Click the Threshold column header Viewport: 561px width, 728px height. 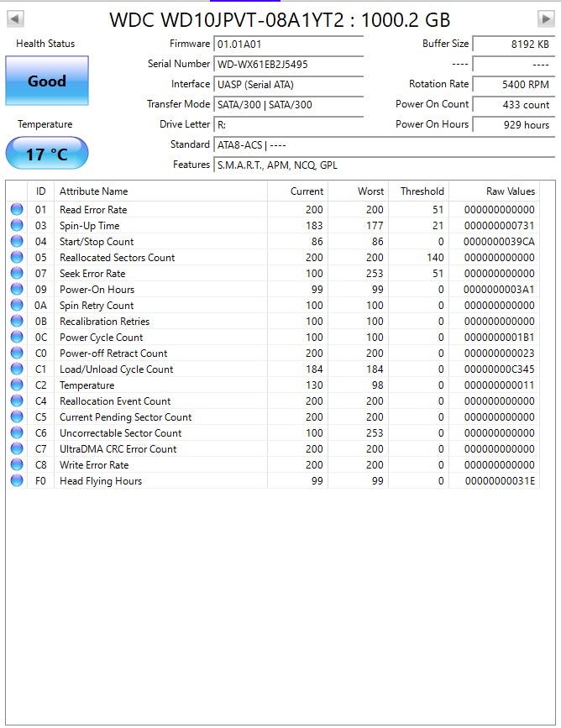point(422,191)
